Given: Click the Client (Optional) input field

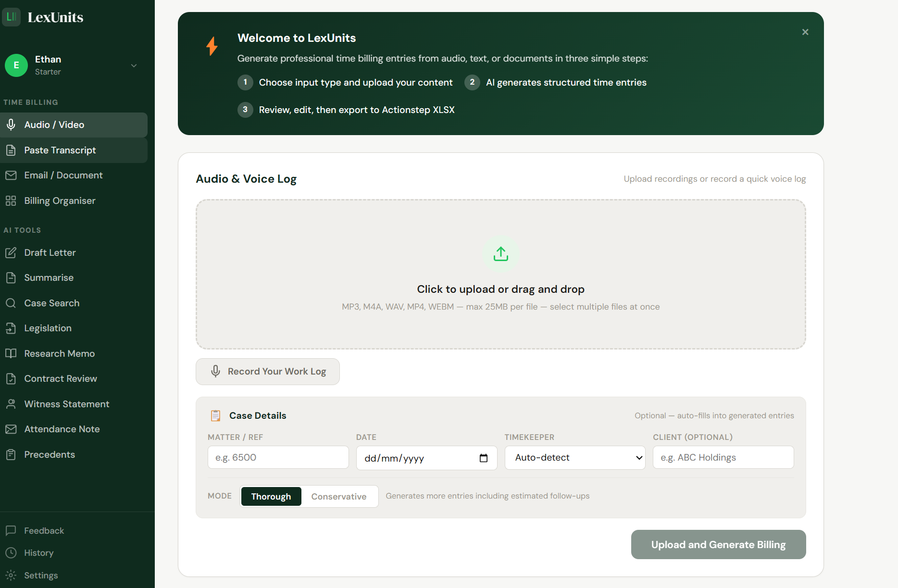Looking at the screenshot, I should (x=723, y=457).
